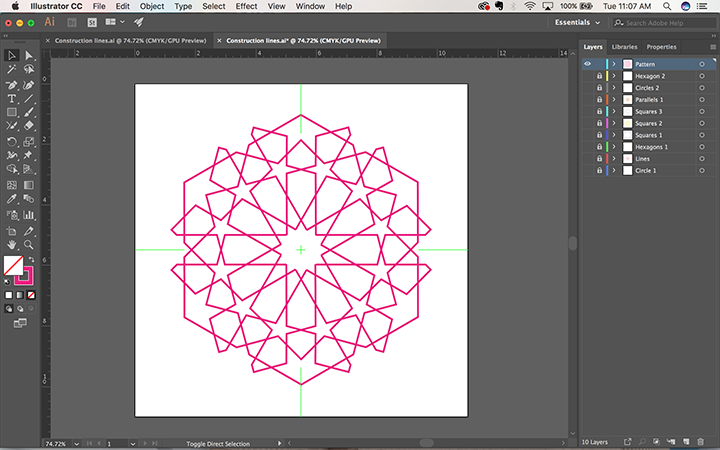This screenshot has height=450, width=720.
Task: Unlock the Lines layer
Action: (599, 159)
